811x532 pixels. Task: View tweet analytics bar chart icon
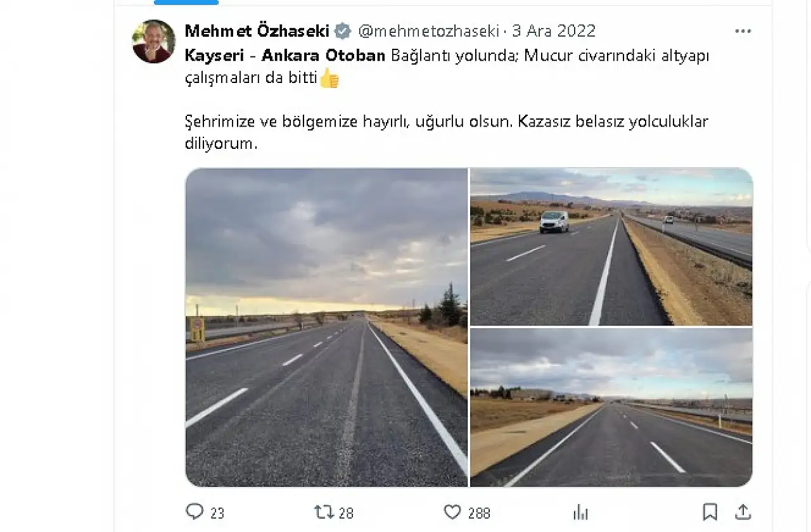[580, 512]
